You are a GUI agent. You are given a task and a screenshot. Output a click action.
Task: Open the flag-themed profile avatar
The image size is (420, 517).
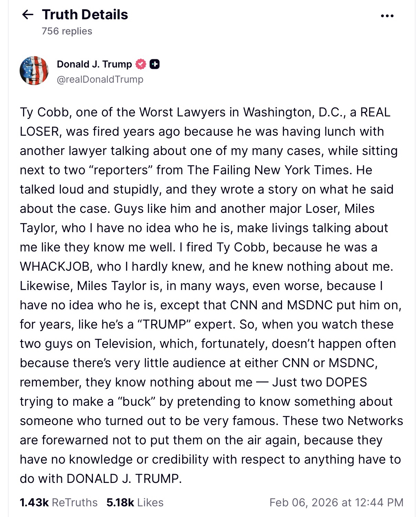pos(34,71)
